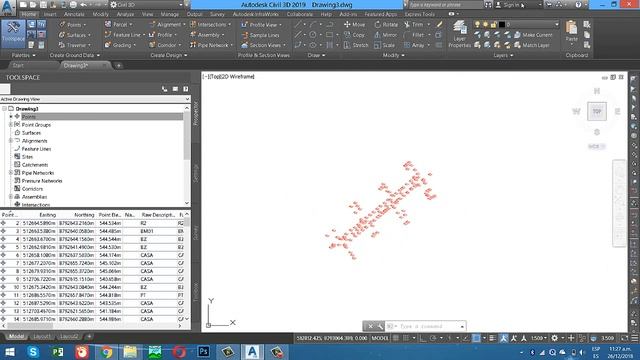Toggle snap mode in status bar

click(406, 338)
